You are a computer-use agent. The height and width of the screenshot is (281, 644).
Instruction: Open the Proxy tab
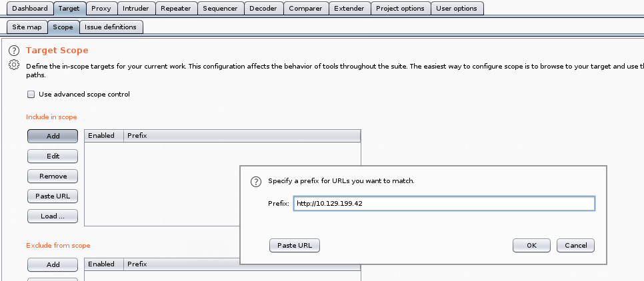[101, 9]
